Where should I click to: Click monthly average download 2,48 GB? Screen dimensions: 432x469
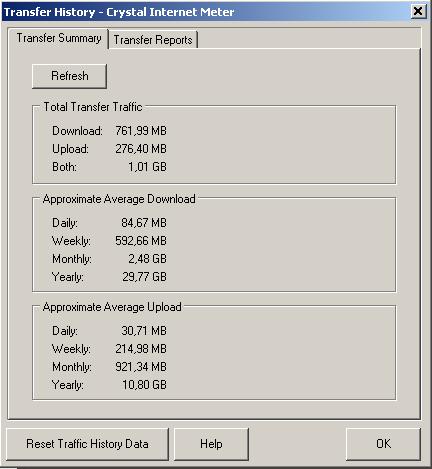click(147, 259)
